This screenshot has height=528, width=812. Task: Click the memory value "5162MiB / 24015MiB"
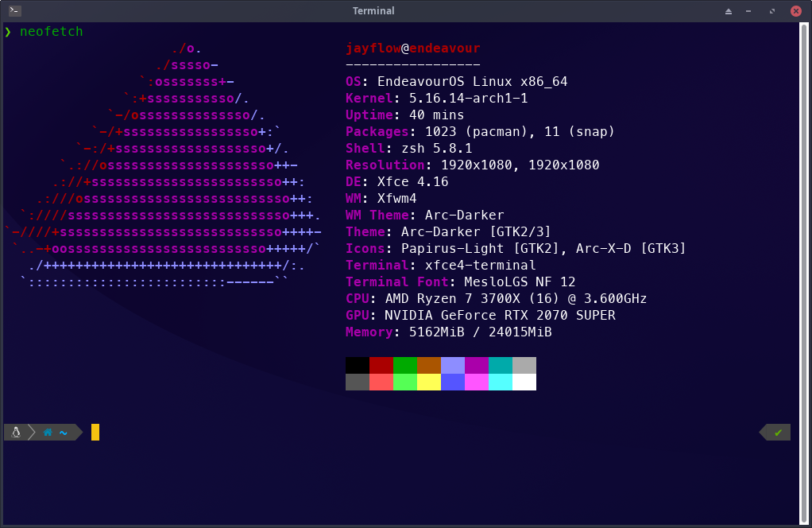click(x=480, y=332)
